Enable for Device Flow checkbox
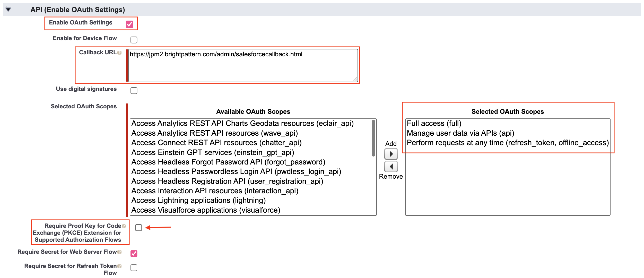The image size is (644, 278). (134, 40)
